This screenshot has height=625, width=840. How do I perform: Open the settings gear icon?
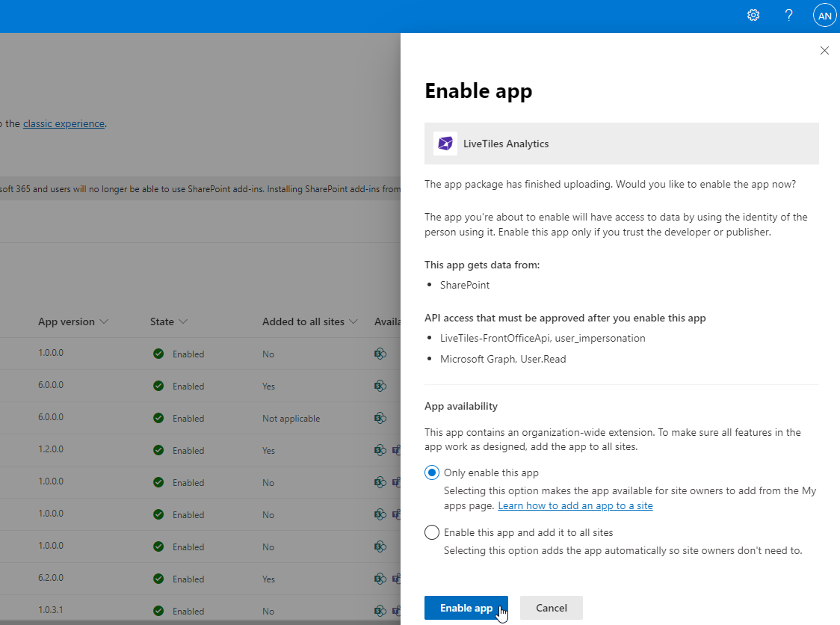pos(753,15)
